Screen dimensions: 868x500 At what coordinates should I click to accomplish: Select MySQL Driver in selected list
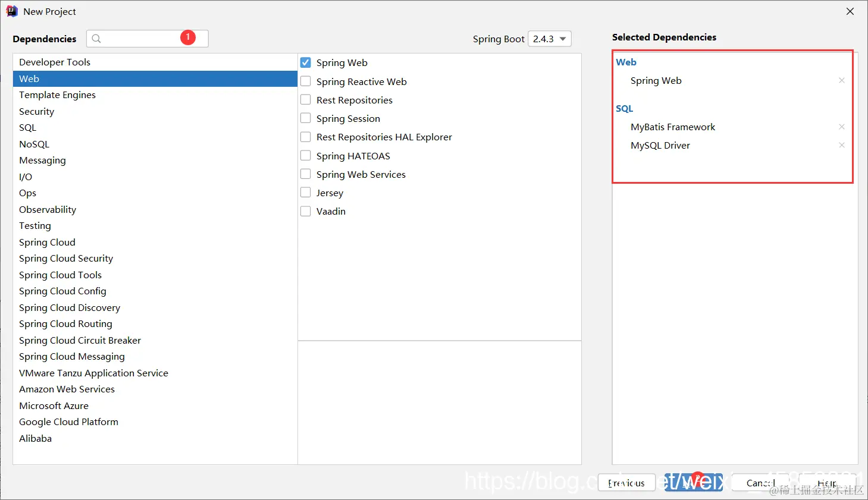point(660,145)
